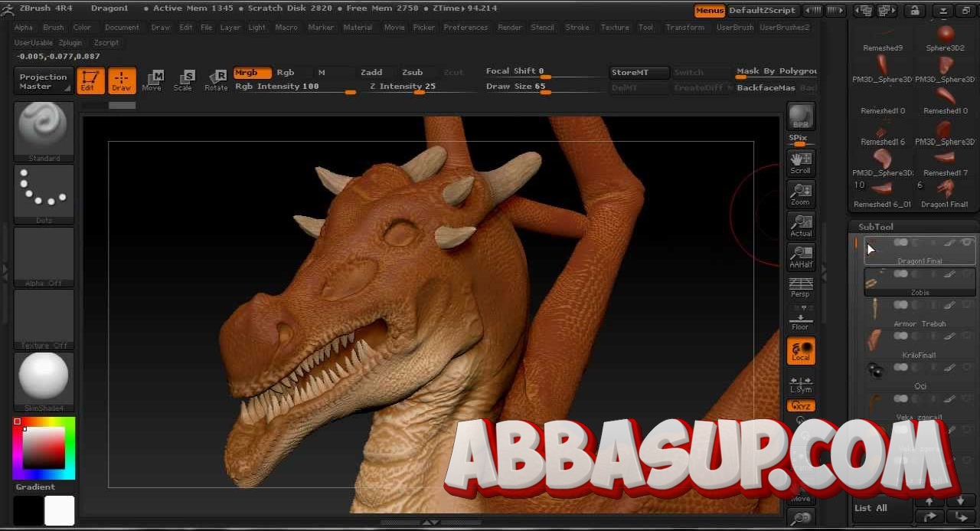Pick a color in the color picker

point(44,447)
